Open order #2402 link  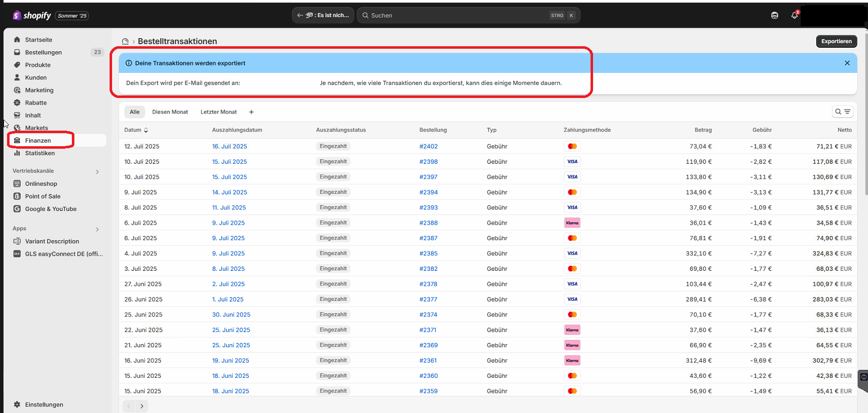tap(428, 147)
